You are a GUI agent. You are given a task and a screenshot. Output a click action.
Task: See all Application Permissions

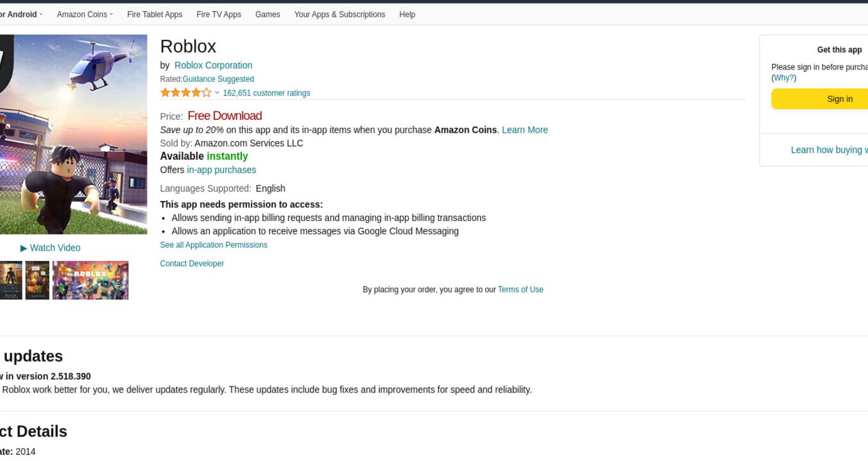click(214, 245)
